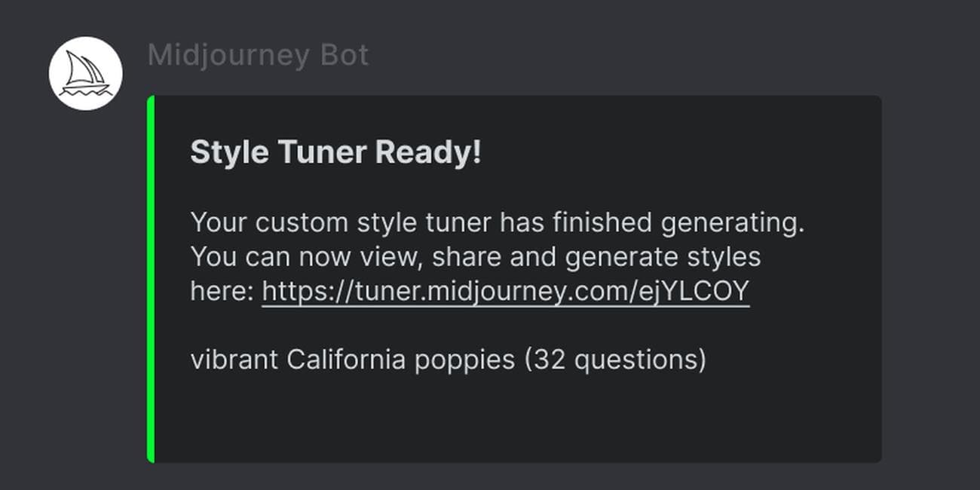Click the 'finished generating' message line
The image size is (980, 490).
pyautogui.click(x=498, y=222)
